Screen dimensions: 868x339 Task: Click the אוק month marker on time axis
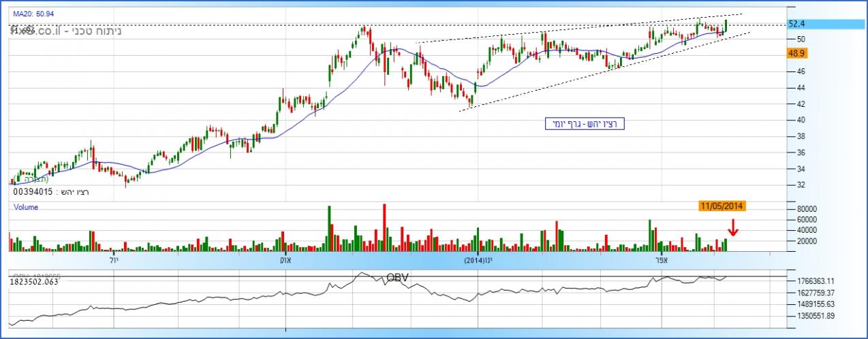pos(284,260)
